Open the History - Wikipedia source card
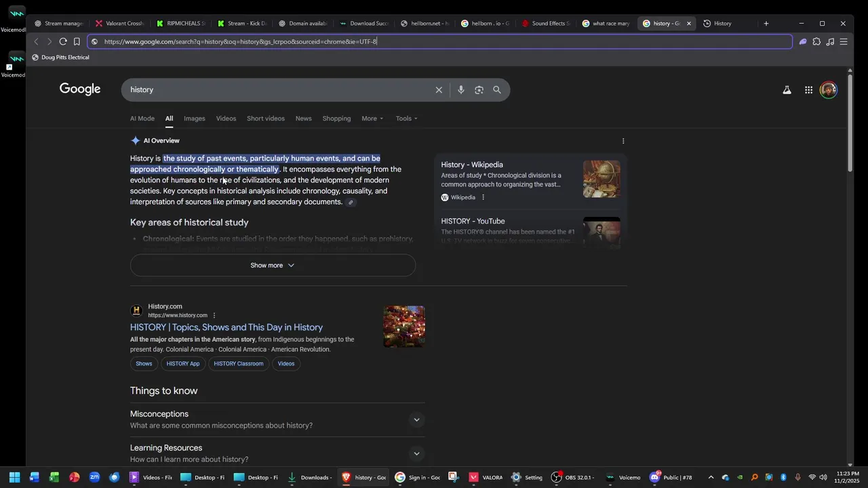Screen dimensions: 868x488 (530, 181)
